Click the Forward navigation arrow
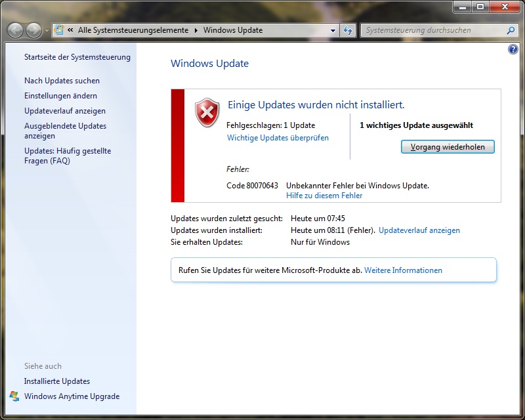 (x=34, y=30)
